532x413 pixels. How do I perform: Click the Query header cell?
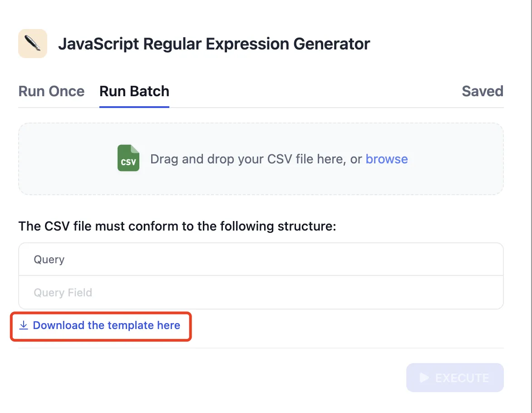coord(49,260)
